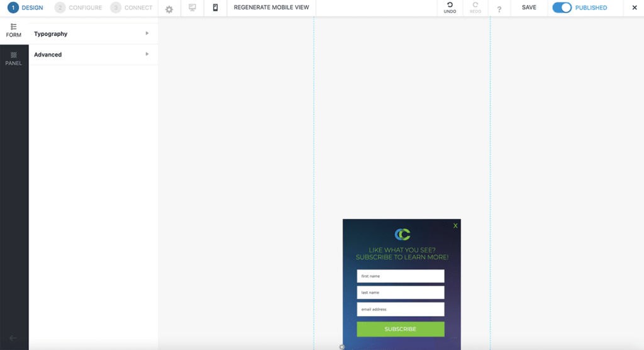Select the Panel sidebar tab
Viewport: 644px width, 350px height.
pos(14,59)
